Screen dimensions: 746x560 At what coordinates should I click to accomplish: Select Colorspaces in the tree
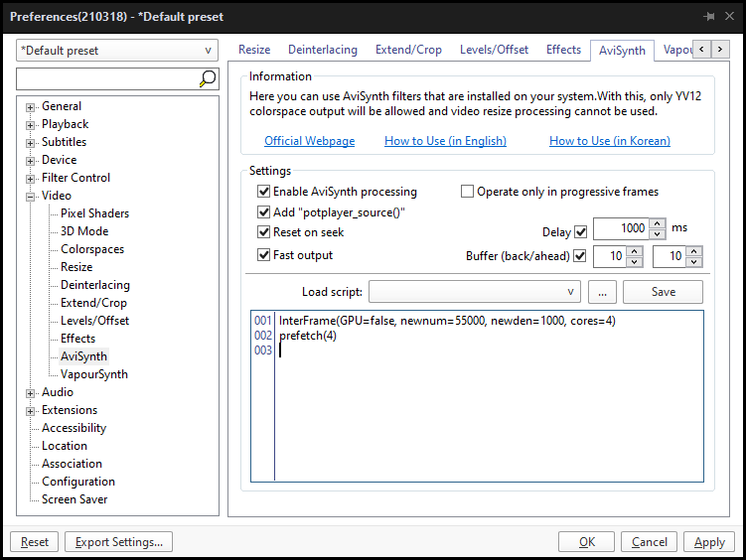click(92, 249)
